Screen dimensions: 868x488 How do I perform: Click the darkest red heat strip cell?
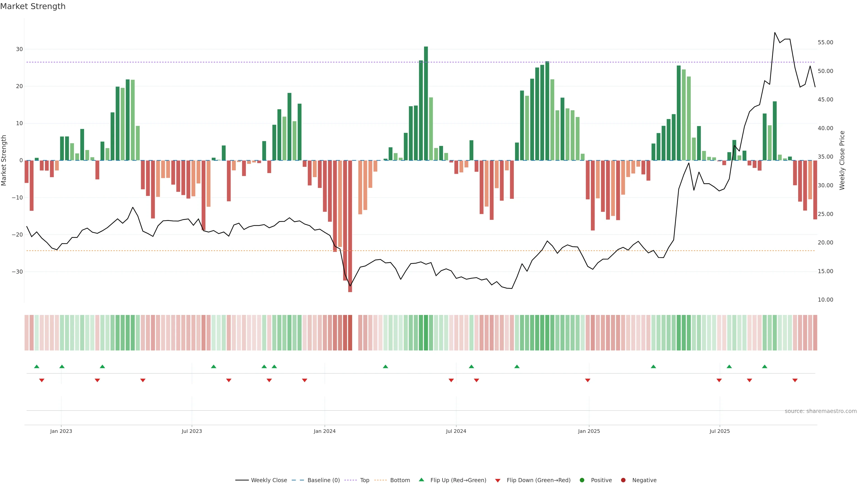pos(350,333)
